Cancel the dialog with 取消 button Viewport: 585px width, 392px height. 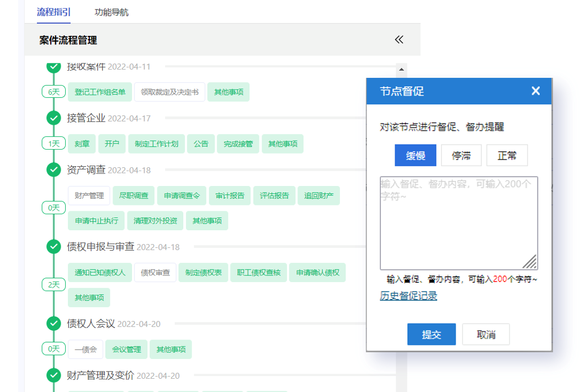tap(486, 335)
